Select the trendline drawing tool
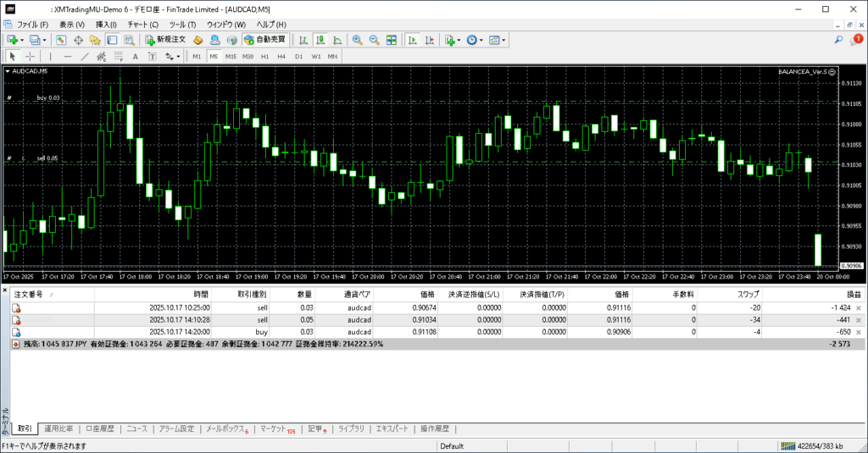Screen dimensions: 868x453 pos(85,57)
